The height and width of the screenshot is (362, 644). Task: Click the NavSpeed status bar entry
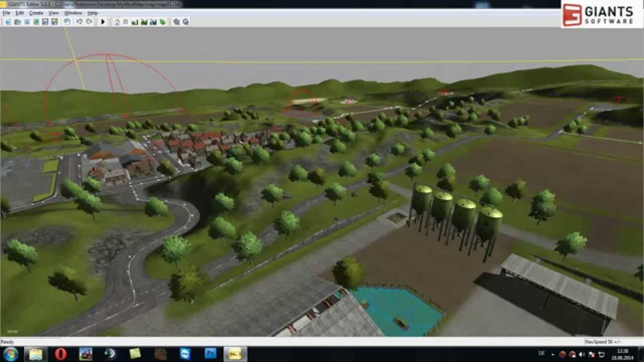[x=603, y=342]
